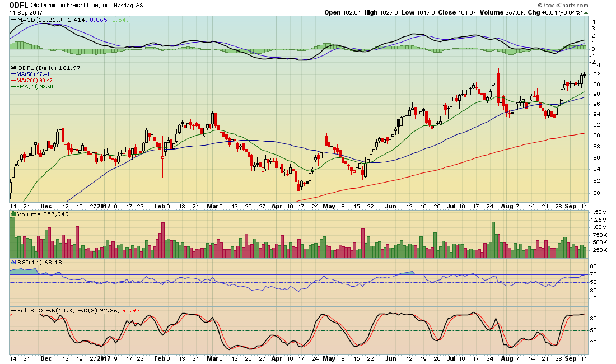The height and width of the screenshot is (364, 616).
Task: Click the Nasdaq GS exchange label
Action: (128, 6)
